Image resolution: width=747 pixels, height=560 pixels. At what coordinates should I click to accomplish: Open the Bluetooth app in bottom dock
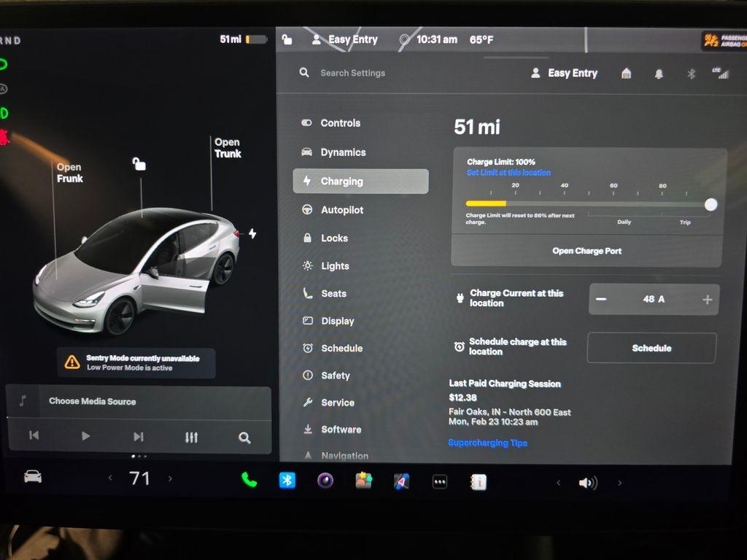(287, 481)
